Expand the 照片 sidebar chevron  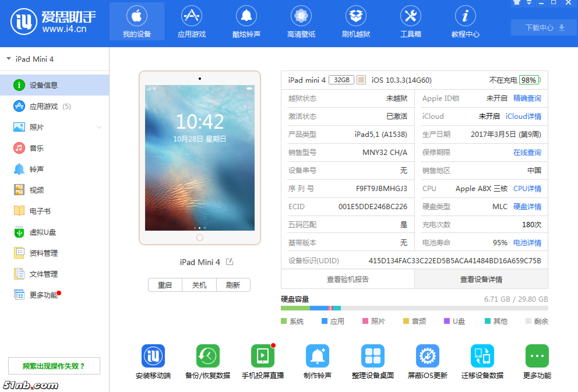(x=99, y=127)
